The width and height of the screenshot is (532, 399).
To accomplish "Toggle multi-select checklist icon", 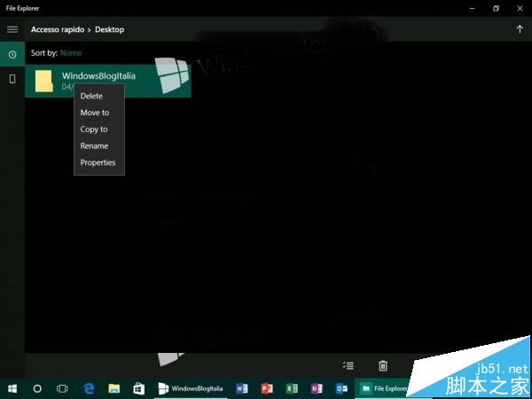I will click(x=348, y=365).
